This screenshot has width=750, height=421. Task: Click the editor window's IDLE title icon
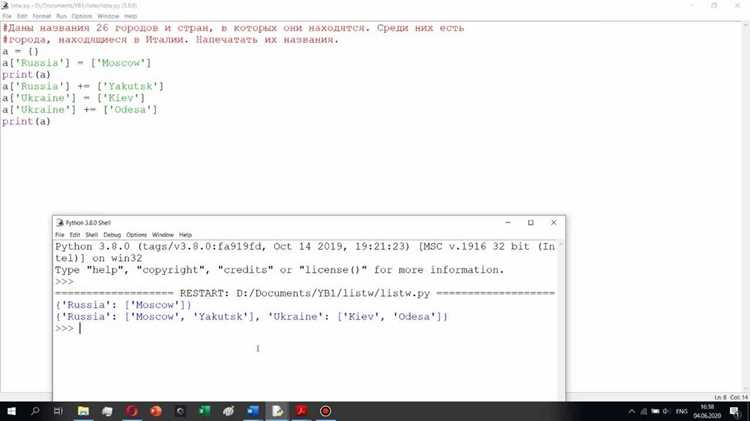(5, 5)
